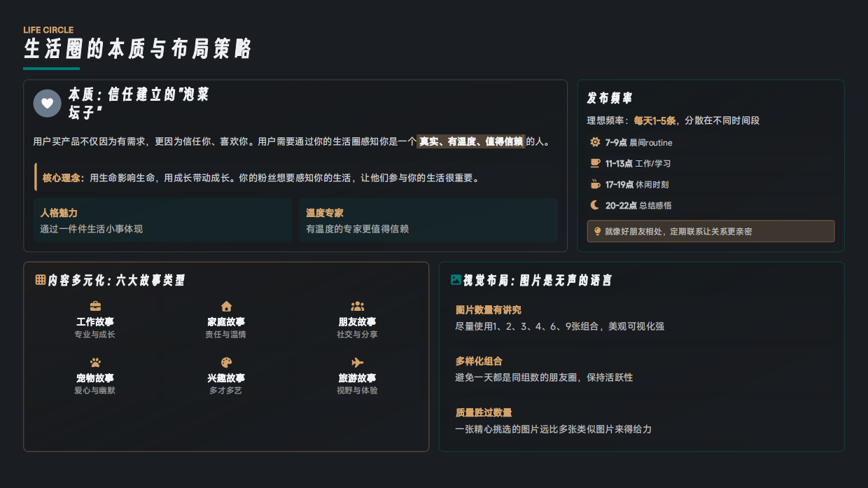Click the 多才多艺 subtitle
This screenshot has width=868, height=488.
[226, 391]
